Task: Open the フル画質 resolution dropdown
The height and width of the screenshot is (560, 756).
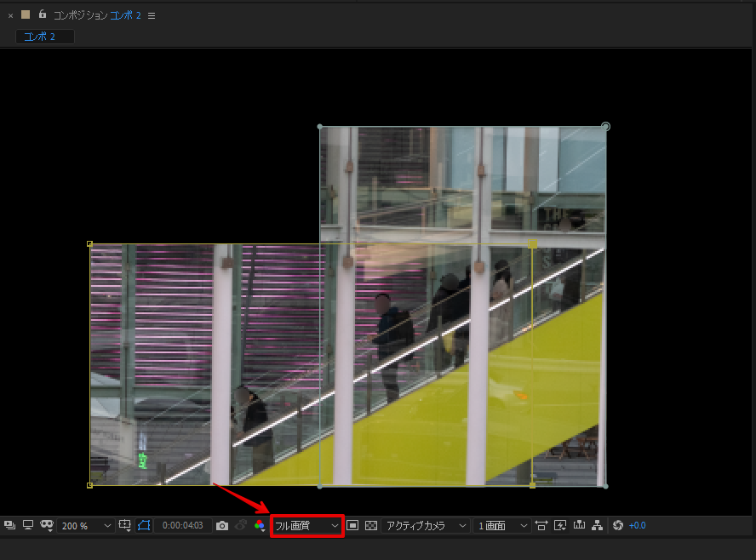Action: click(307, 525)
